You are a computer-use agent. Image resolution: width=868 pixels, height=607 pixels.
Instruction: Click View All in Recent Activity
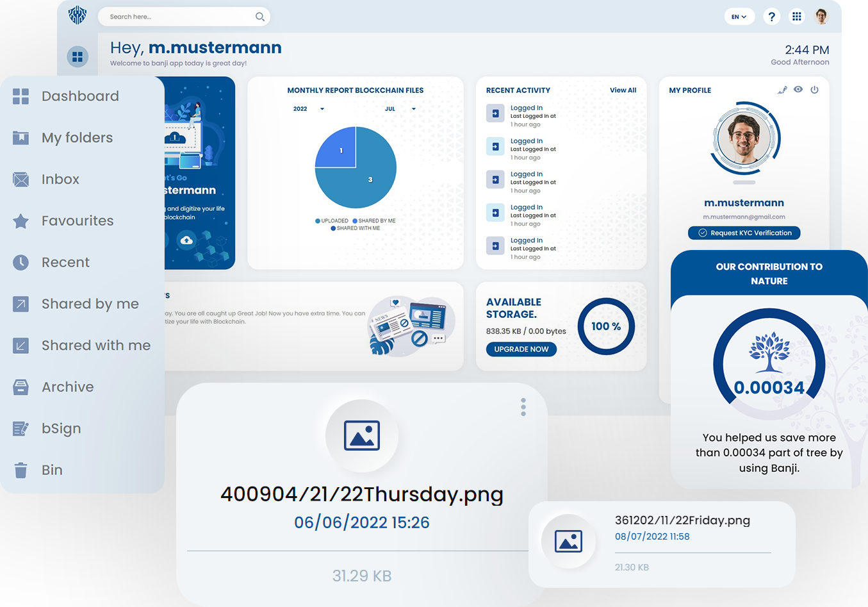coord(623,90)
